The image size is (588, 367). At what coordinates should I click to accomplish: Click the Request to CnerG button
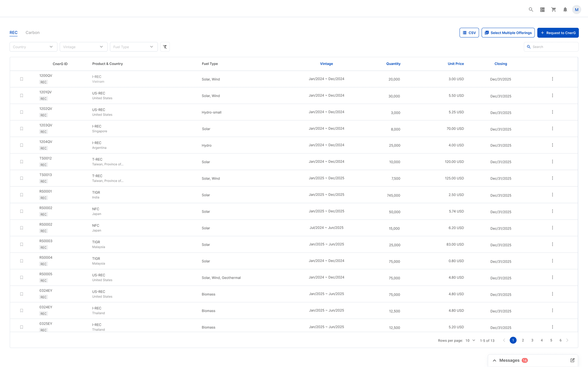click(558, 33)
